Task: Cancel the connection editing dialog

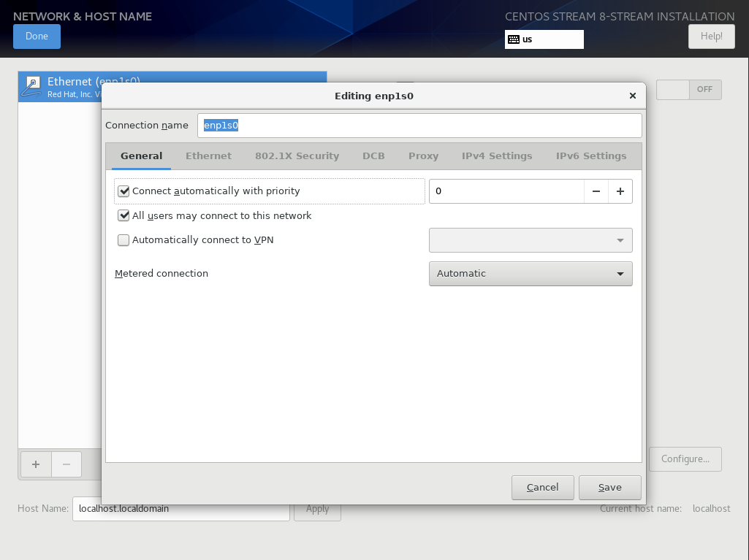Action: point(543,488)
